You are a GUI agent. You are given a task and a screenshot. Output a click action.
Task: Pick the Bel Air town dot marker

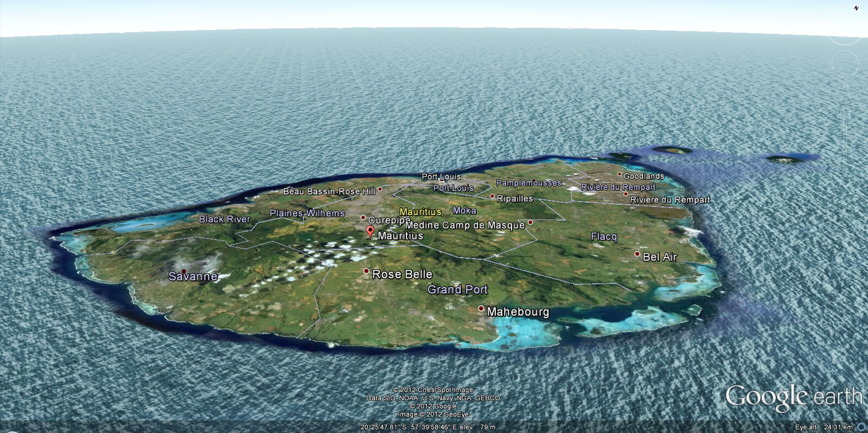point(637,254)
